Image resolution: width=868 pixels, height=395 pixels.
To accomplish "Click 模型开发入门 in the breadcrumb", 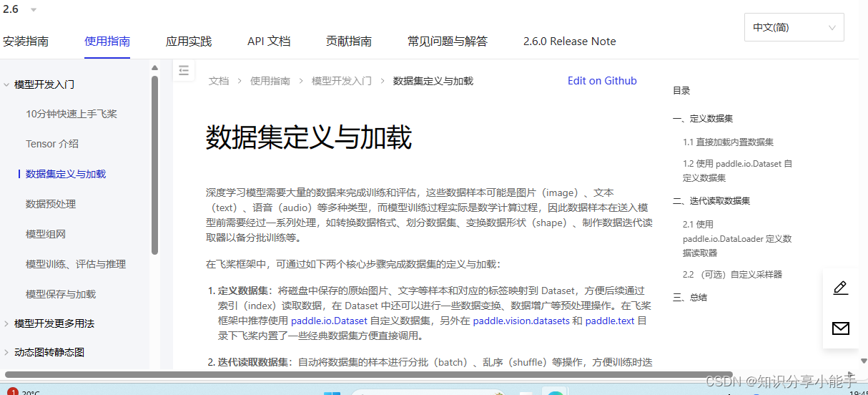I will [342, 81].
